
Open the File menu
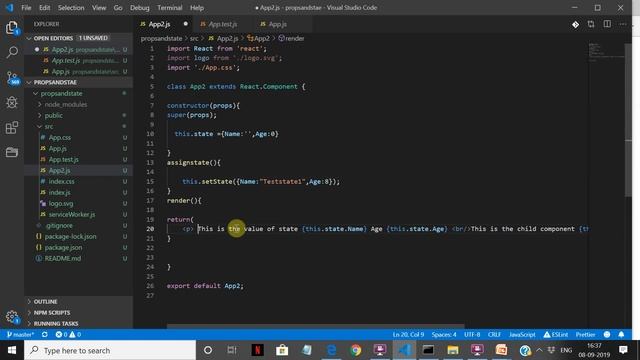coord(26,8)
